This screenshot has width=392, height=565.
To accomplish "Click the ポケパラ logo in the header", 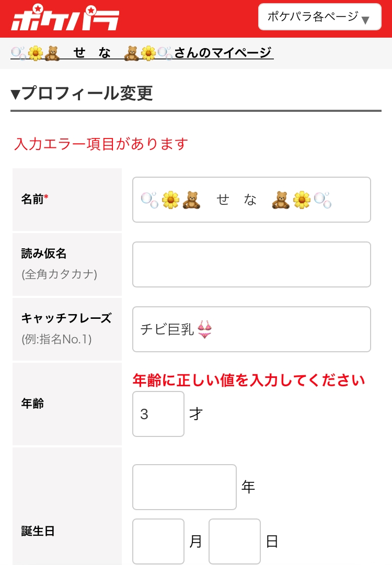I will [64, 18].
